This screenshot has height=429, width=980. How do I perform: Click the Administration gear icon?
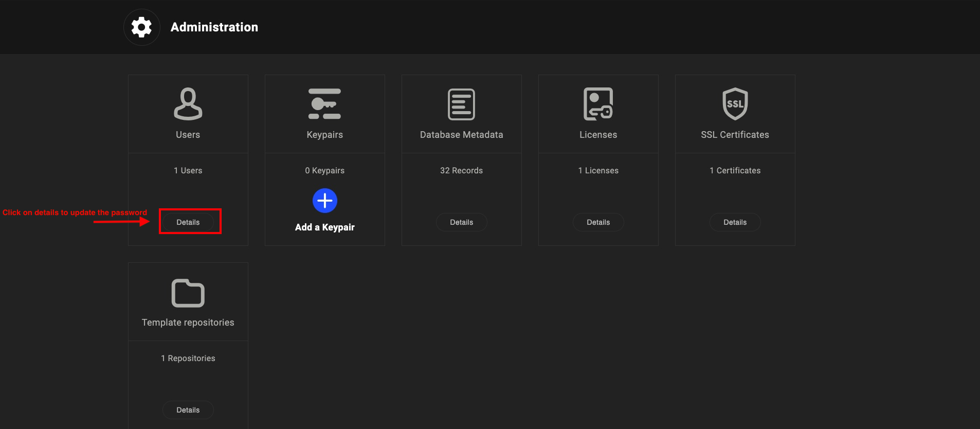tap(141, 27)
